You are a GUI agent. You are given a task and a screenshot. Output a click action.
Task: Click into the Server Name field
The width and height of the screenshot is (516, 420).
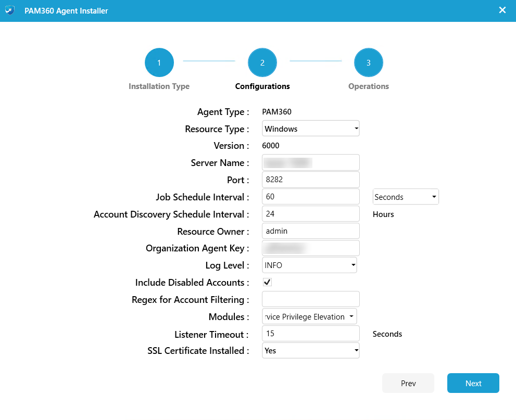311,162
